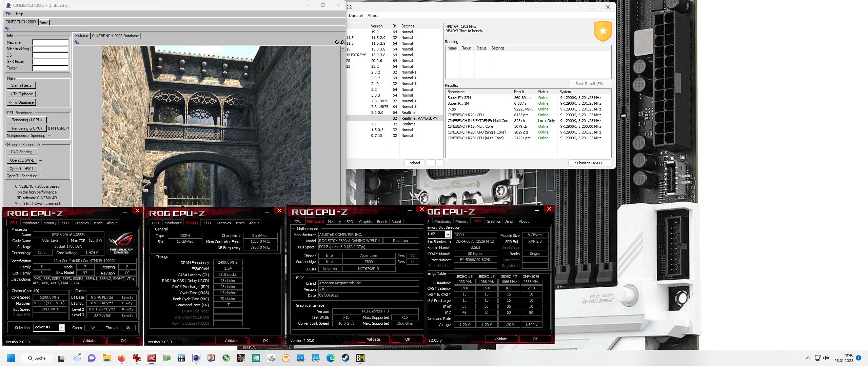This screenshot has width=868, height=366.
Task: Open the green circuit board app on taskbar
Action: point(166,358)
